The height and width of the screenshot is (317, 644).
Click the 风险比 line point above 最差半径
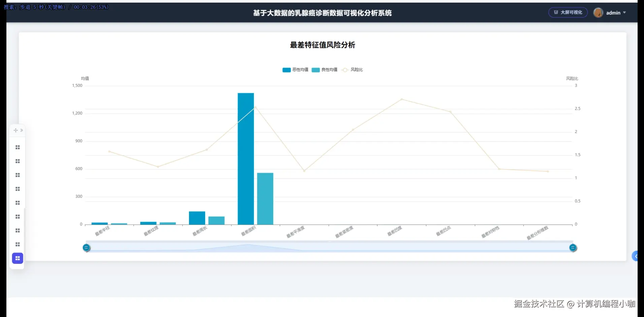[x=109, y=152]
